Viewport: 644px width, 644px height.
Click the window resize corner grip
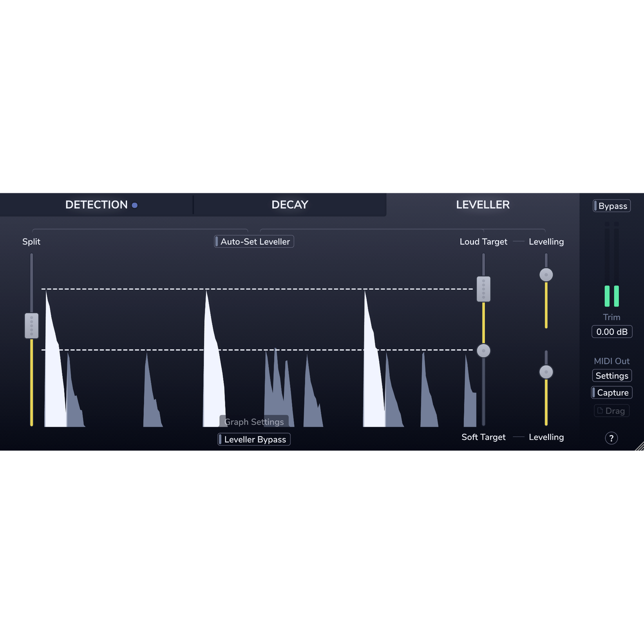[x=640, y=446]
